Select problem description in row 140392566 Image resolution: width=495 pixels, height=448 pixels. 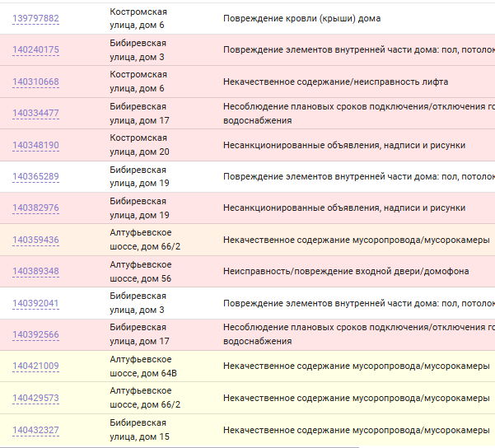click(359, 334)
